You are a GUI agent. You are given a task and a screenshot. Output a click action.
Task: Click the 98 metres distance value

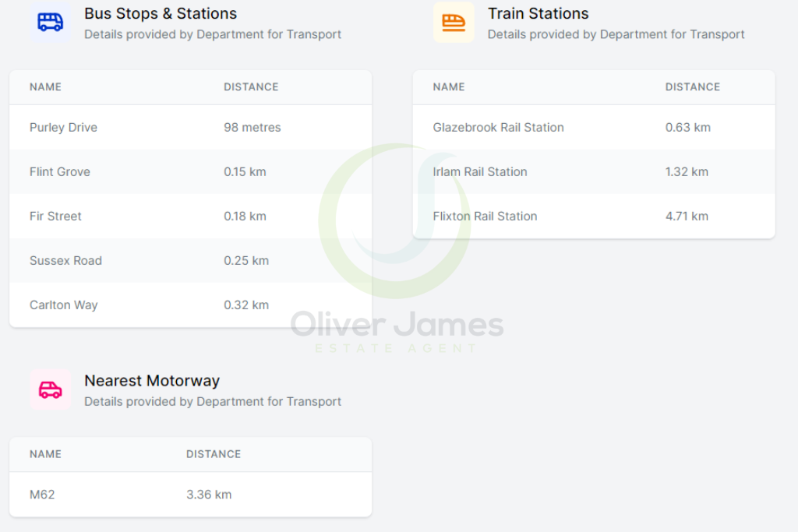252,128
